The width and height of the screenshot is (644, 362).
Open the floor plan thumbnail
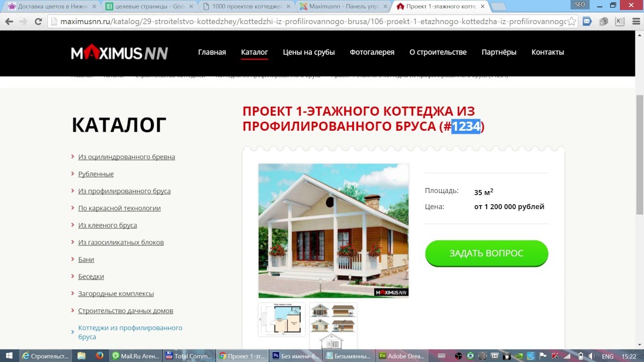tap(282, 319)
